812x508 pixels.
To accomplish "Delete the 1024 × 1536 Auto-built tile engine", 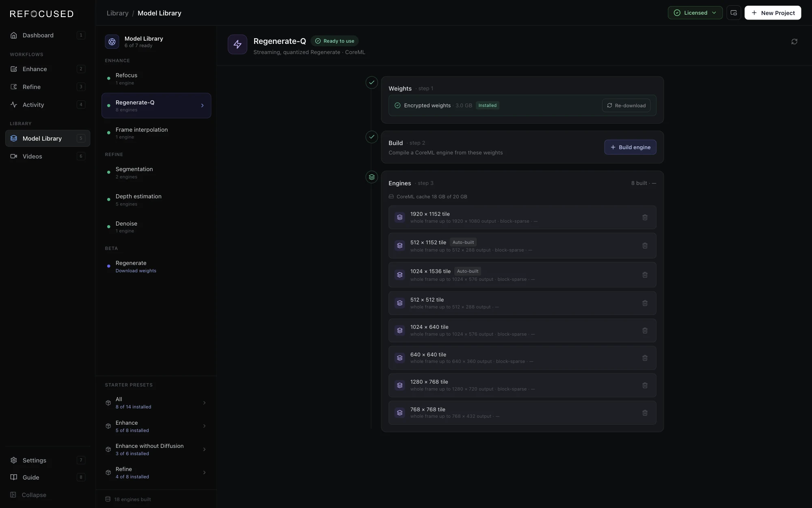I will 645,275.
